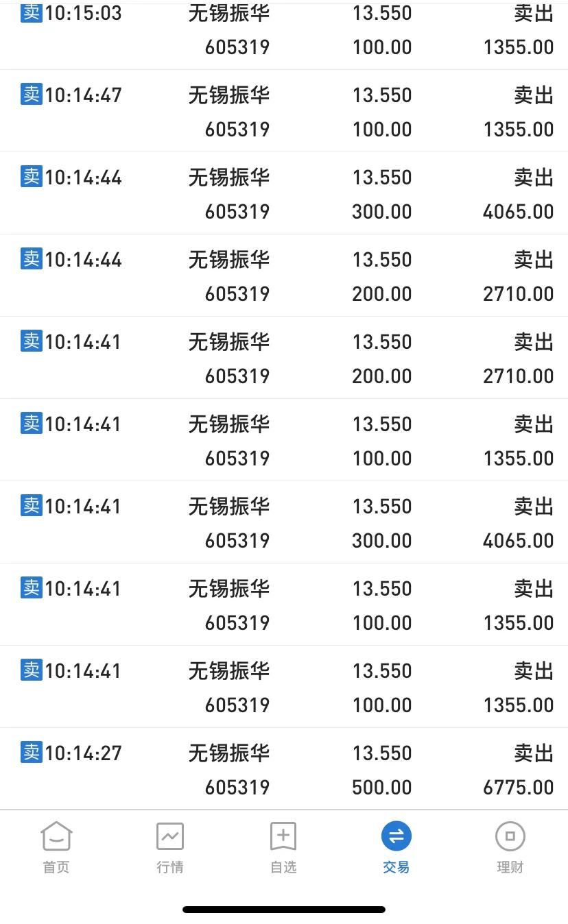The width and height of the screenshot is (568, 924).
Task: Select the 6775.00 sell record amount
Action: (x=518, y=788)
